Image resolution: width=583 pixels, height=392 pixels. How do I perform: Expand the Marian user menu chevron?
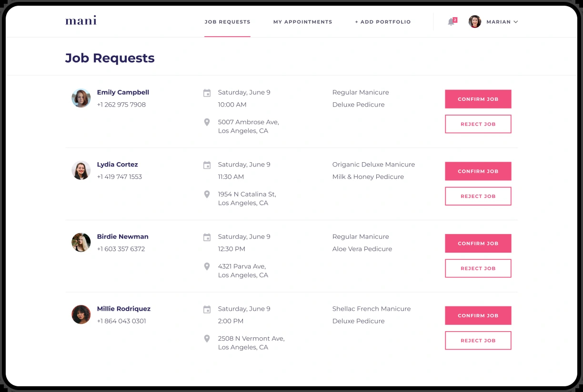pyautogui.click(x=516, y=22)
